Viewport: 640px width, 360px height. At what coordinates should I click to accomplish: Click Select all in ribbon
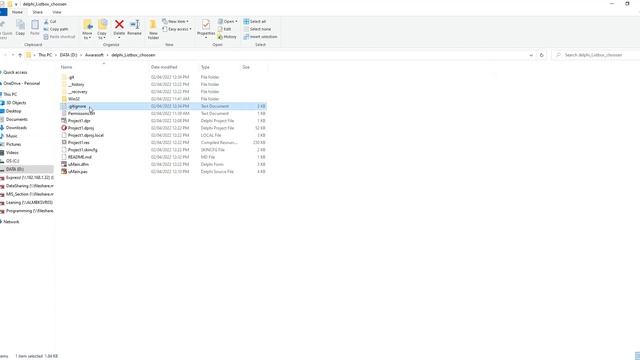(x=255, y=21)
